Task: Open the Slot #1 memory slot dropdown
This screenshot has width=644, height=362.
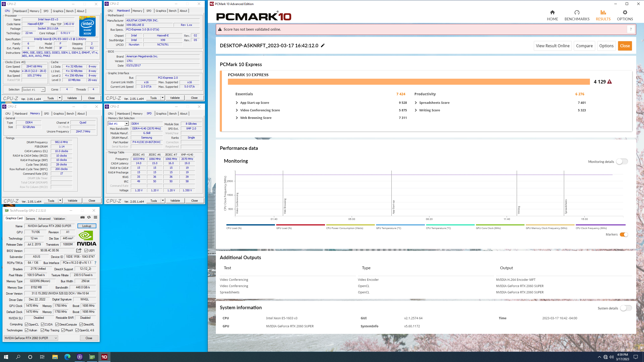Action: (118, 124)
